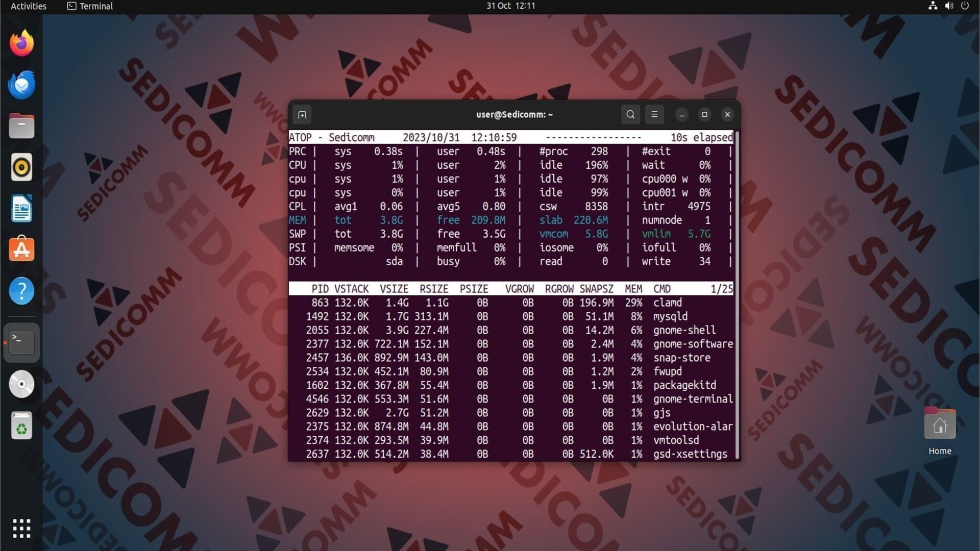Click the 'RSIZE' column header
This screenshot has height=551, width=980.
pyautogui.click(x=434, y=289)
